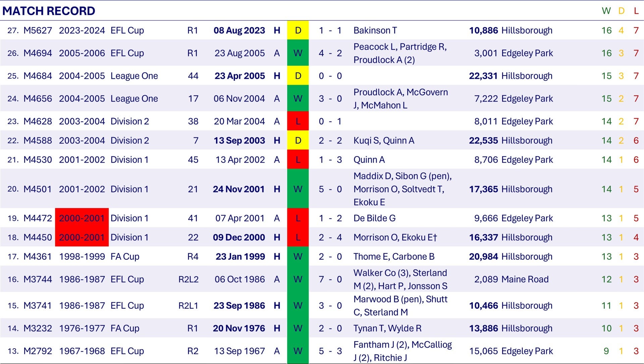The height and width of the screenshot is (364, 644).
Task: Click the L column header
Action: point(636,11)
